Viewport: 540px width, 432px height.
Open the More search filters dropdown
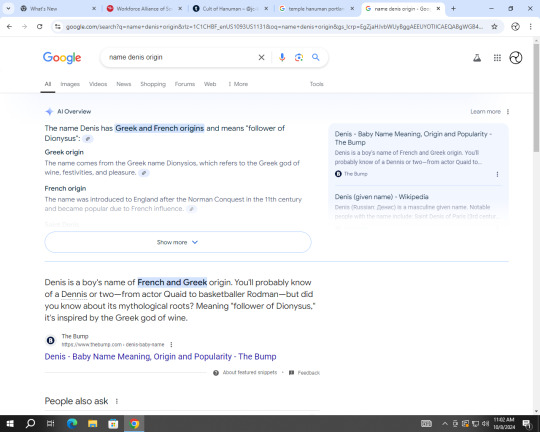pos(238,84)
